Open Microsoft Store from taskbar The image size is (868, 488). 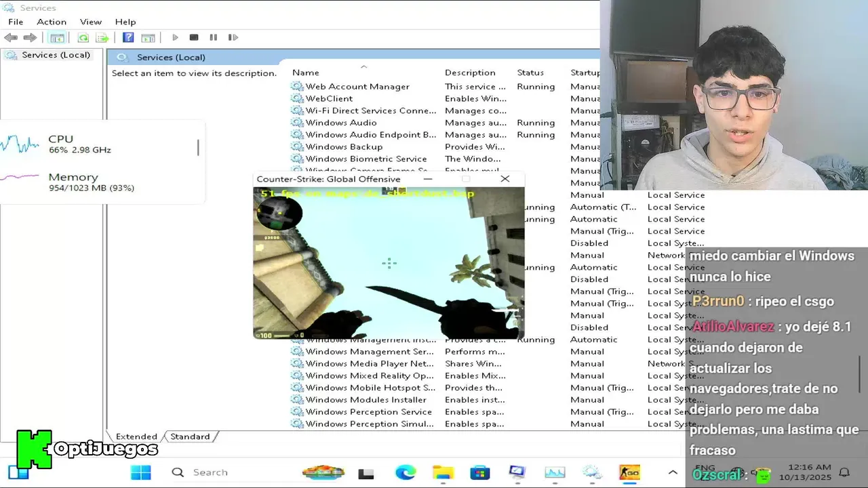tap(480, 472)
